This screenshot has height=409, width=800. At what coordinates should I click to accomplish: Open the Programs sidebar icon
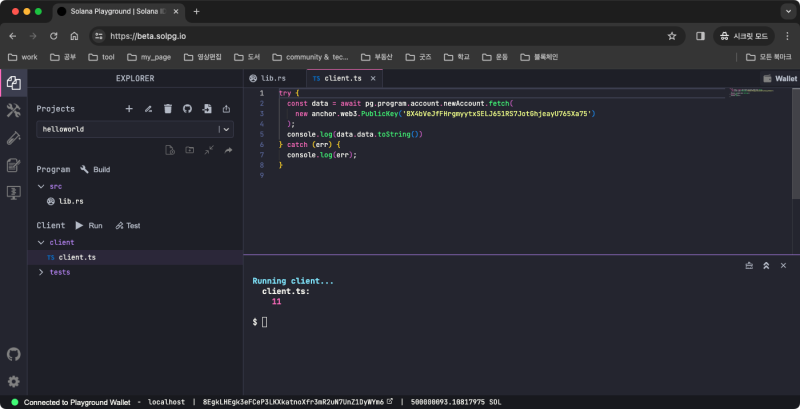14,192
